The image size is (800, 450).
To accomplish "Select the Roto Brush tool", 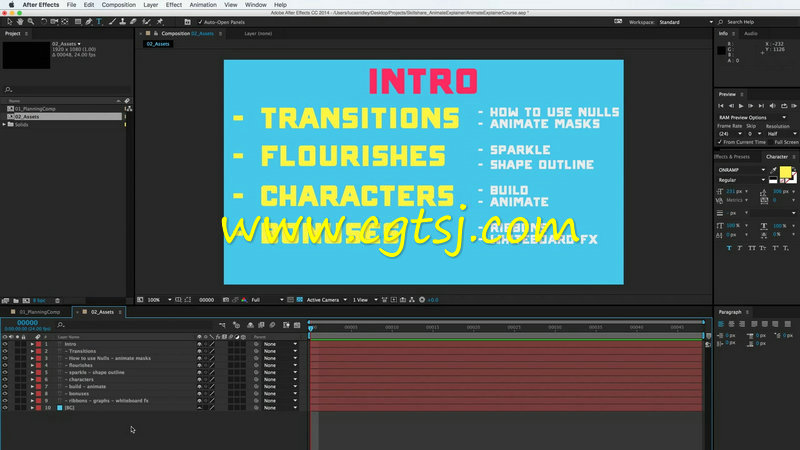I will (x=146, y=22).
